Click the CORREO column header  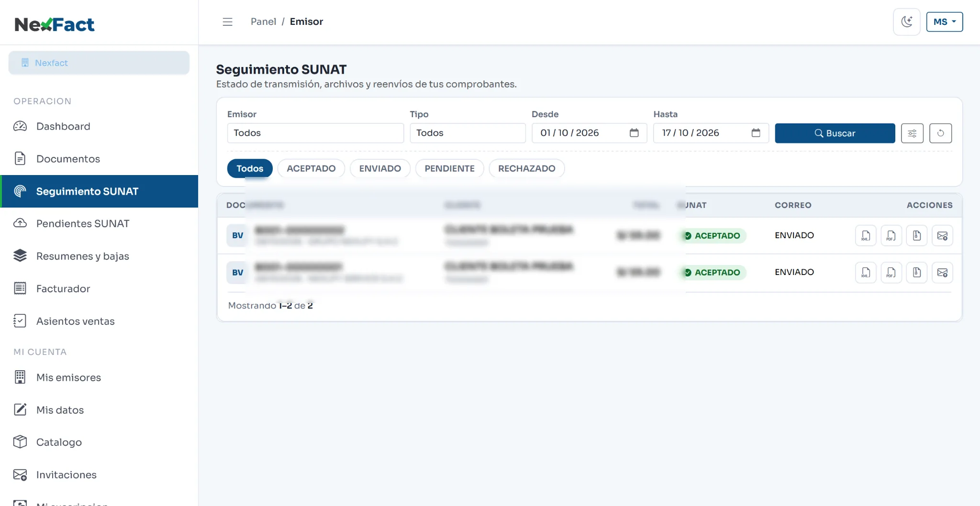(x=793, y=205)
